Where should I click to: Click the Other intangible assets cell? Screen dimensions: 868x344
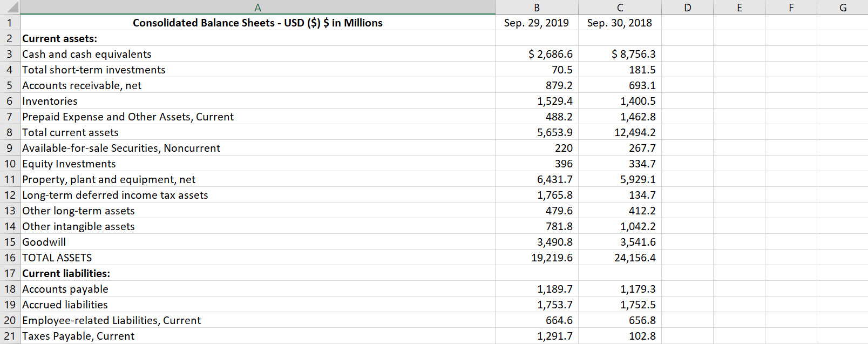point(258,226)
